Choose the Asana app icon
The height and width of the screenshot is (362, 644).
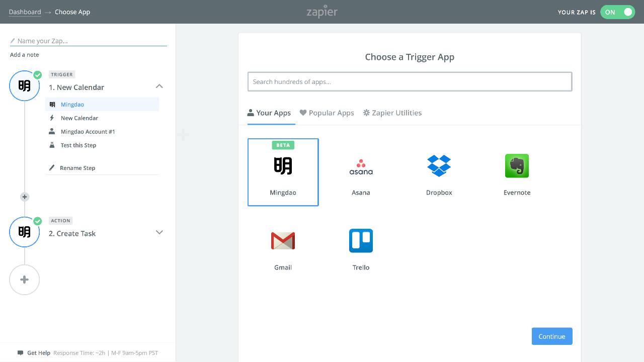pos(361,166)
